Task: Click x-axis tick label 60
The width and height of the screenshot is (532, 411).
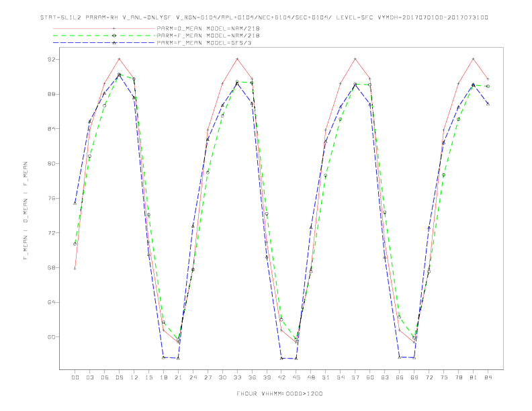Action: [370, 377]
